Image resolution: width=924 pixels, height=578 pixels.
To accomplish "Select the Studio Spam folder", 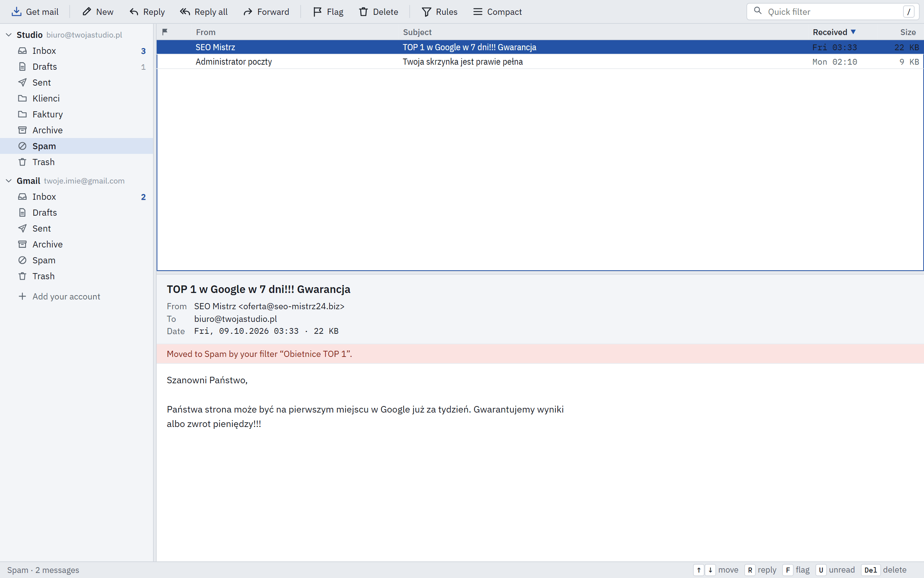I will point(77,146).
